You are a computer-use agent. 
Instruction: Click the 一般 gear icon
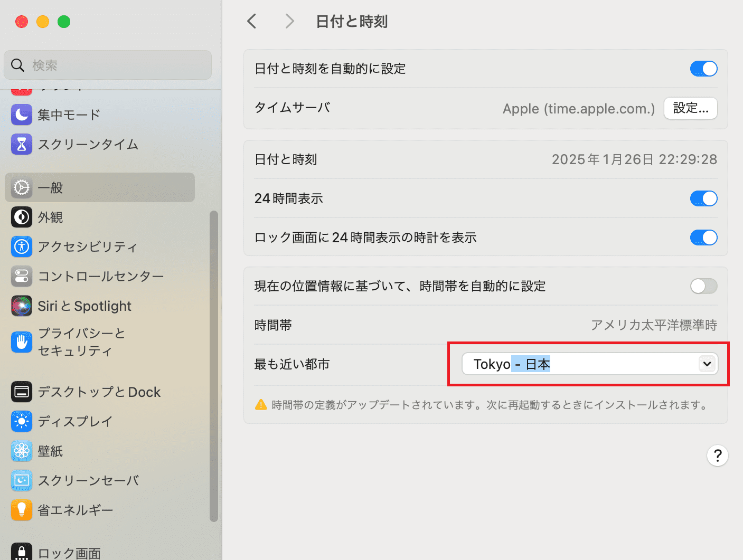[22, 187]
